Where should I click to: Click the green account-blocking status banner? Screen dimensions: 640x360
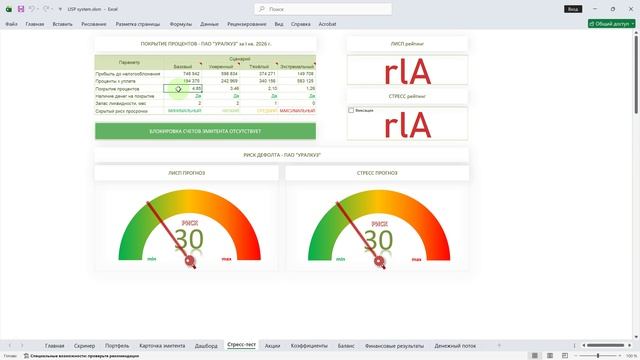(205, 131)
